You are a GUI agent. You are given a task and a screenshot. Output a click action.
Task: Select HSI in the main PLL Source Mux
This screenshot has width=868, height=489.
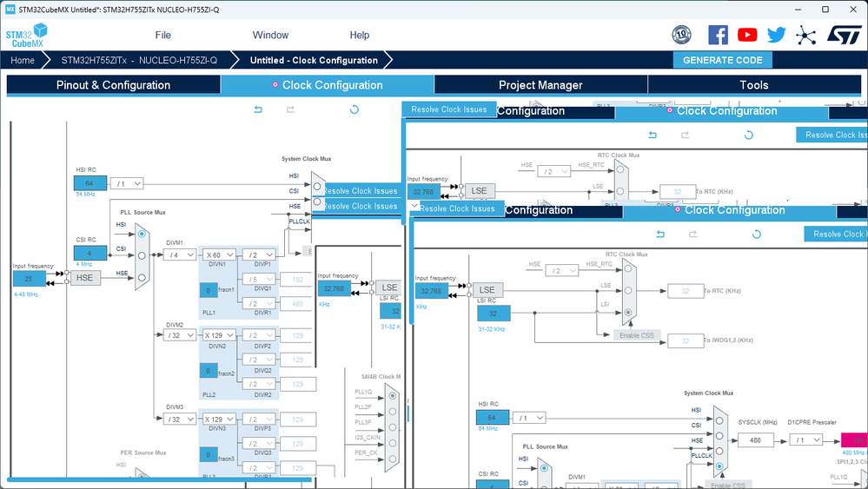142,234
